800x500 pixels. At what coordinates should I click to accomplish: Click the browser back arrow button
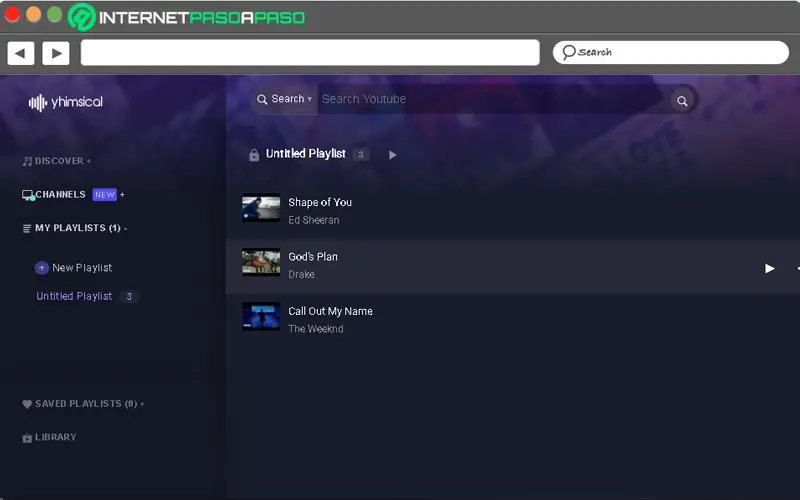pos(21,53)
